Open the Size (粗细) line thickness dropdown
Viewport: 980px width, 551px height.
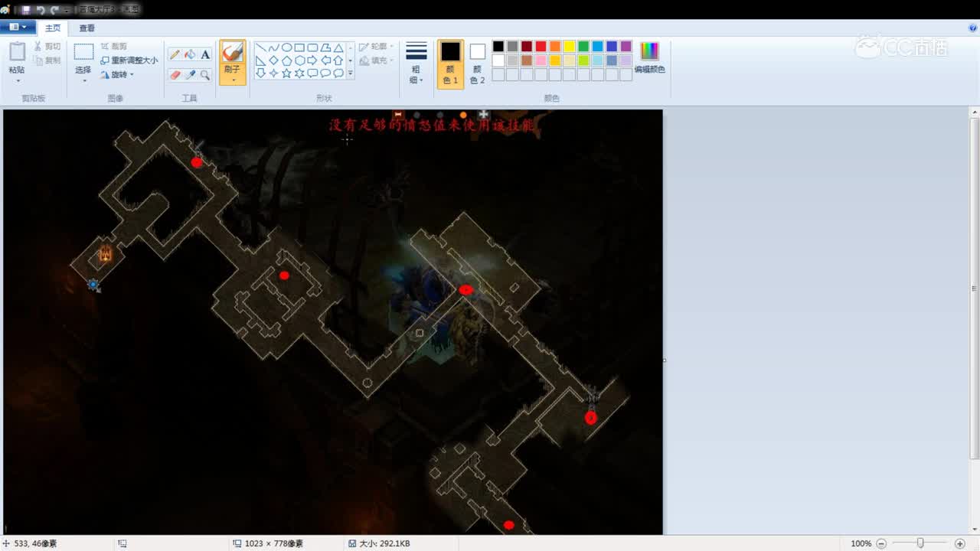click(416, 64)
